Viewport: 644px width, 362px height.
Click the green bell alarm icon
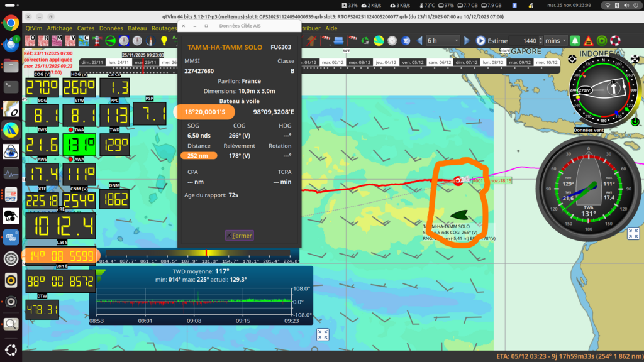coord(575,41)
